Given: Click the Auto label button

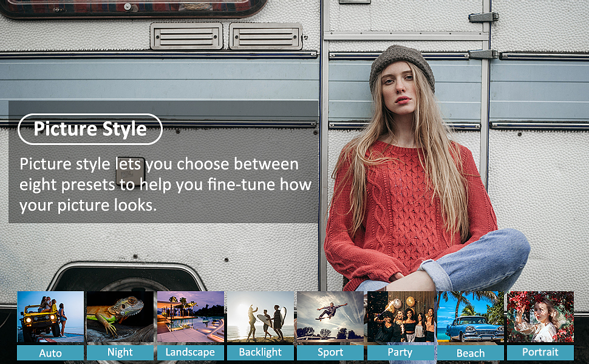Looking at the screenshot, I should (x=50, y=352).
